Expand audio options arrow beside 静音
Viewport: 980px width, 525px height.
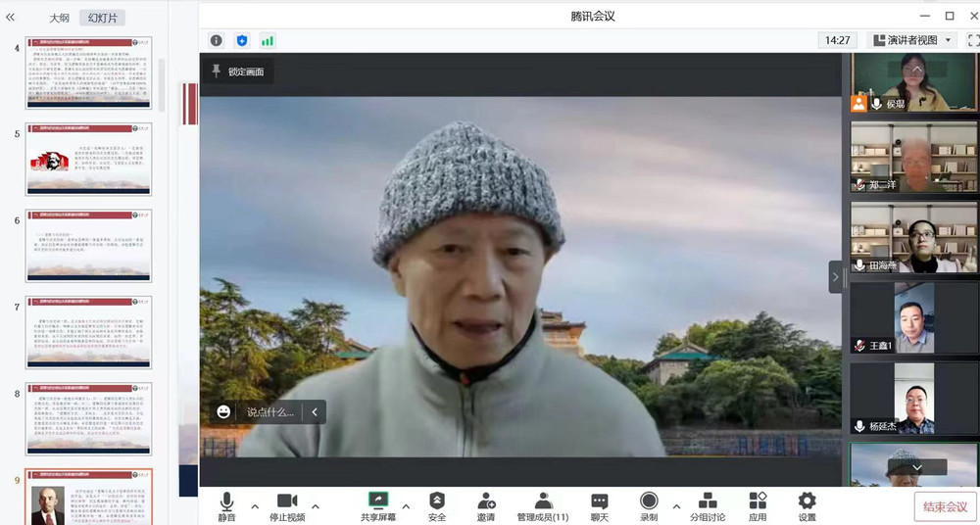click(255, 506)
